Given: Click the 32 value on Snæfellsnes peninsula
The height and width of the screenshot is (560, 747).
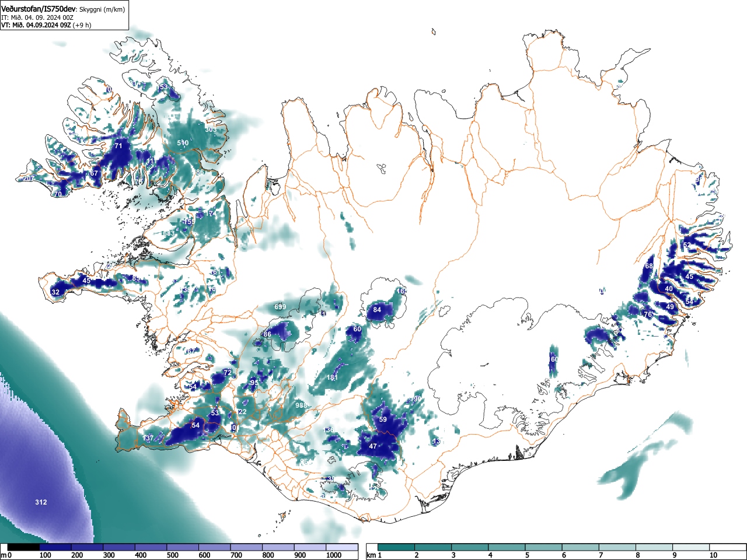Looking at the screenshot, I should (x=55, y=292).
